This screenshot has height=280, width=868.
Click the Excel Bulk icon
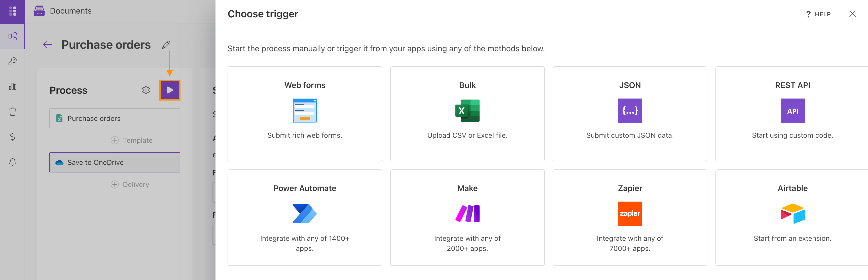pos(467,110)
